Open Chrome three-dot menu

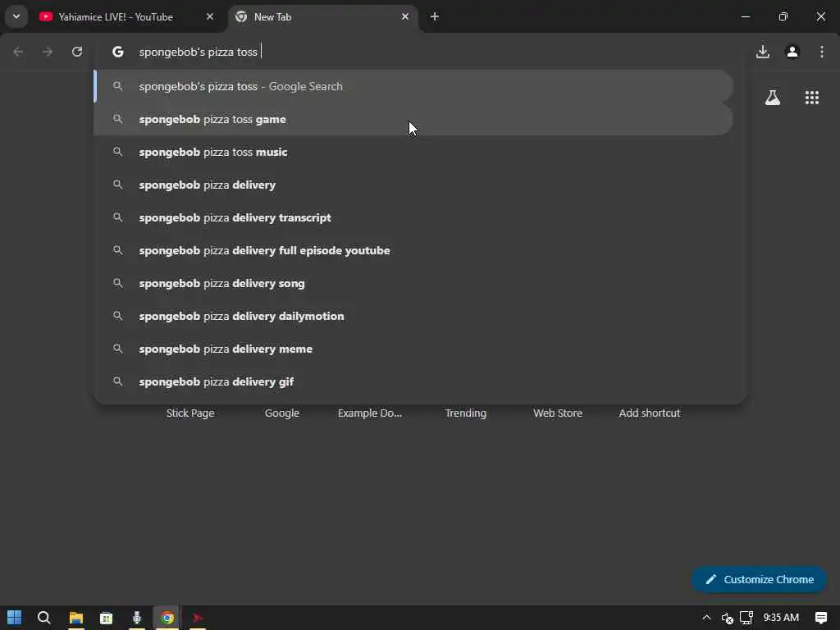822,52
